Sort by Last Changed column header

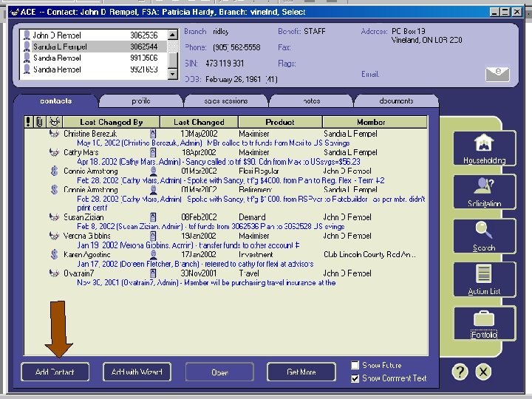click(x=199, y=122)
